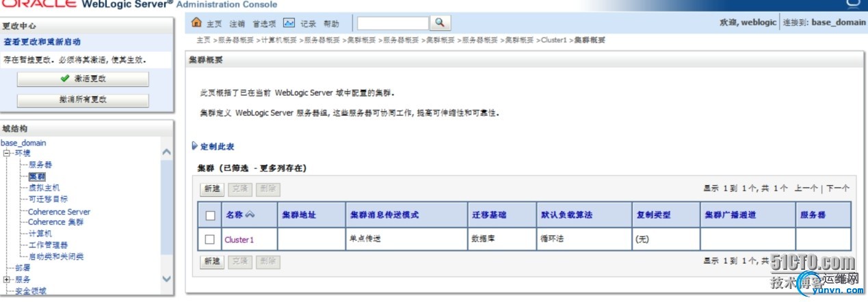Image resolution: width=868 pixels, height=302 pixels.
Task: Click the 撤消所有更改 button
Action: 83,100
